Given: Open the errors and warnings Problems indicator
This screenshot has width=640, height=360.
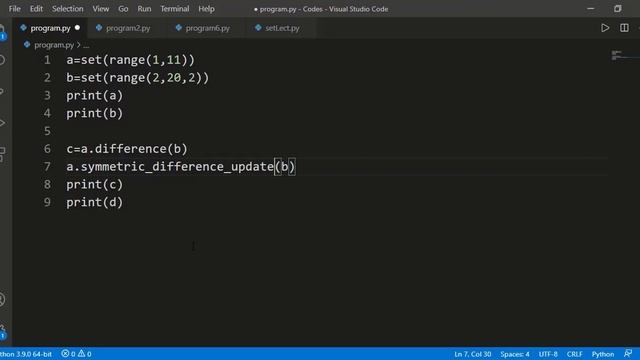Looking at the screenshot, I should (x=76, y=354).
